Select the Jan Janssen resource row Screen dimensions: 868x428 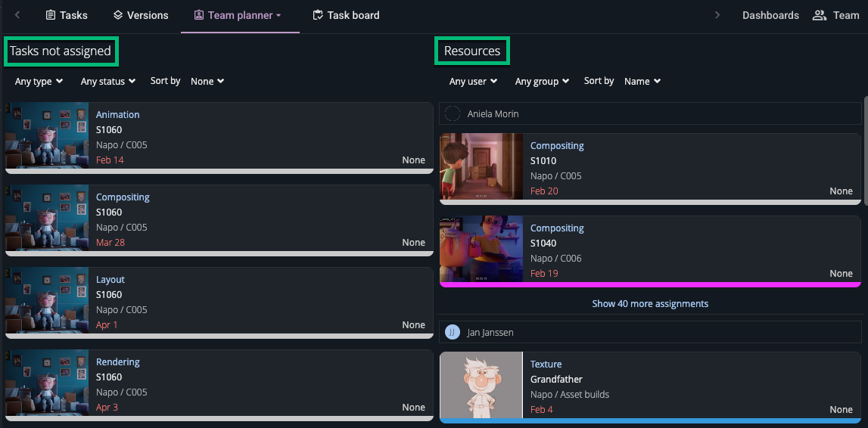pyautogui.click(x=651, y=332)
